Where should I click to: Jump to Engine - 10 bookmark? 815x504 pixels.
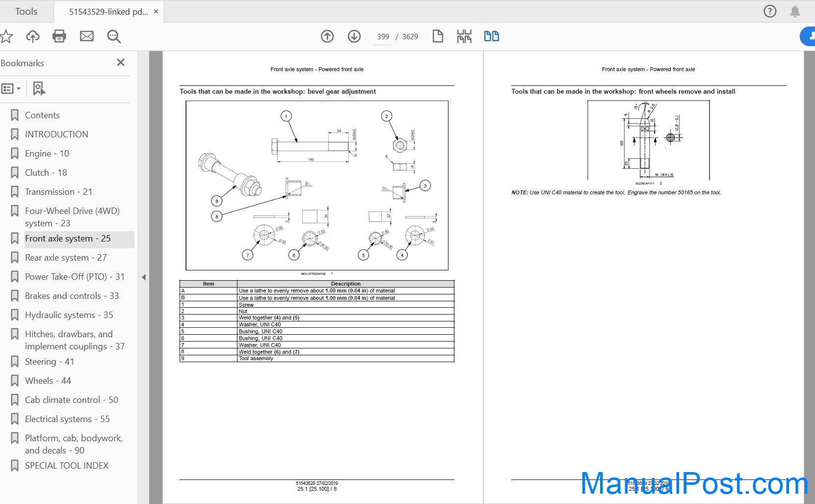pos(47,154)
